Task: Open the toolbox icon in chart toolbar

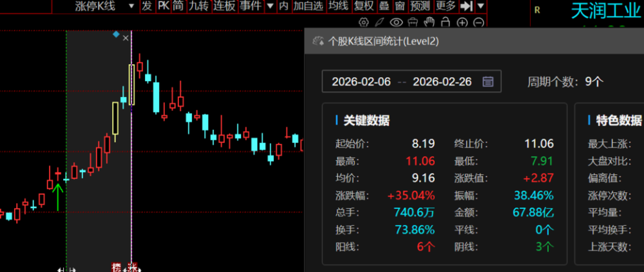Action: click(x=414, y=22)
